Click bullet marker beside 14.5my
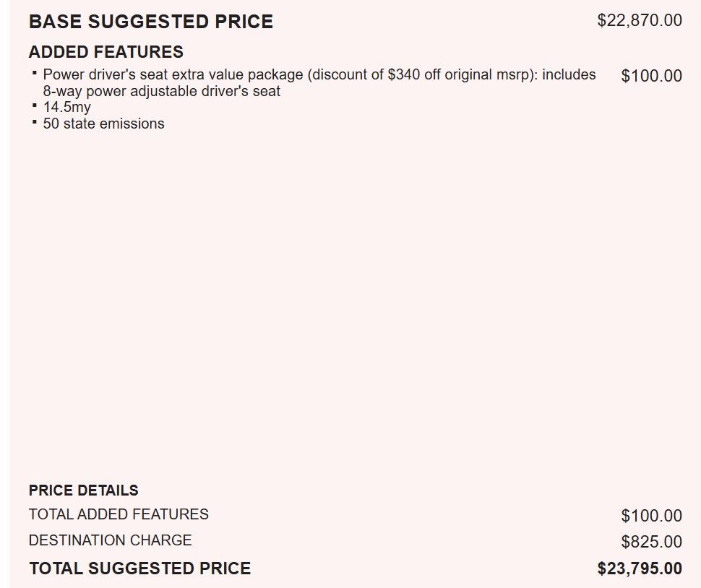This screenshot has height=588, width=701. 34,106
